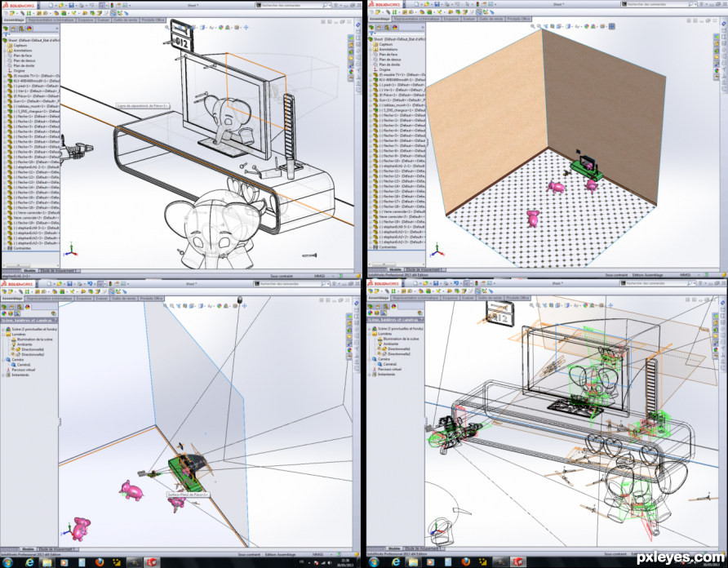Screen dimensions: 728x568
Task: Expand Instantanés node in bottom-right panel
Action: pos(369,375)
